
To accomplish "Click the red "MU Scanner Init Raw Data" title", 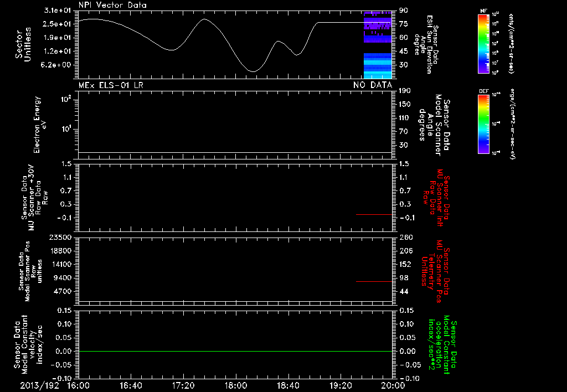I will pyautogui.click(x=436, y=198).
